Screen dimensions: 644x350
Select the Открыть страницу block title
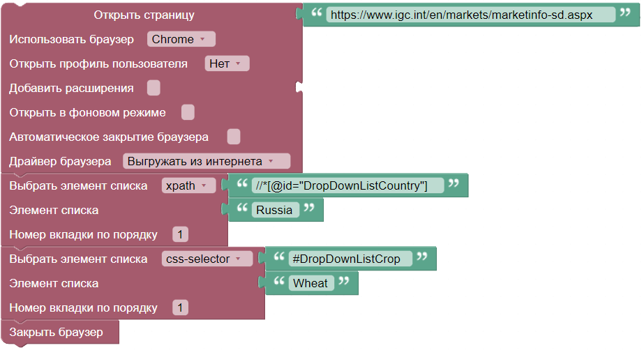coord(144,15)
